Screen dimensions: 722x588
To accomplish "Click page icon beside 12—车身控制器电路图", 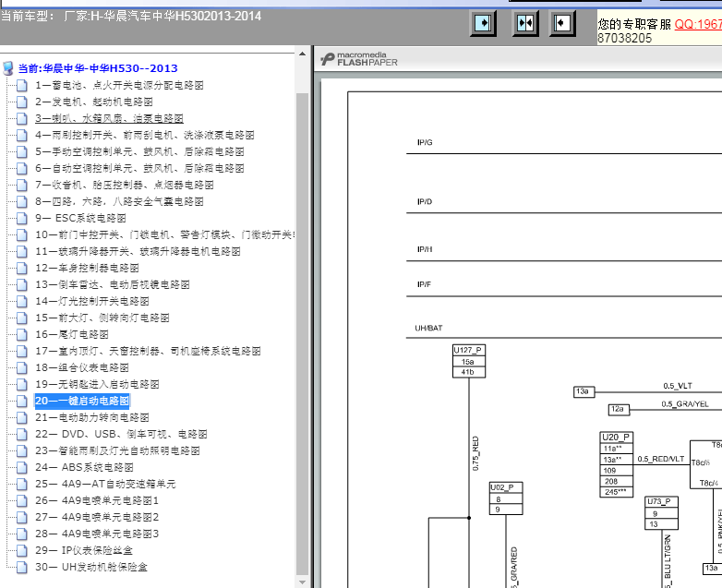I will tap(22, 269).
